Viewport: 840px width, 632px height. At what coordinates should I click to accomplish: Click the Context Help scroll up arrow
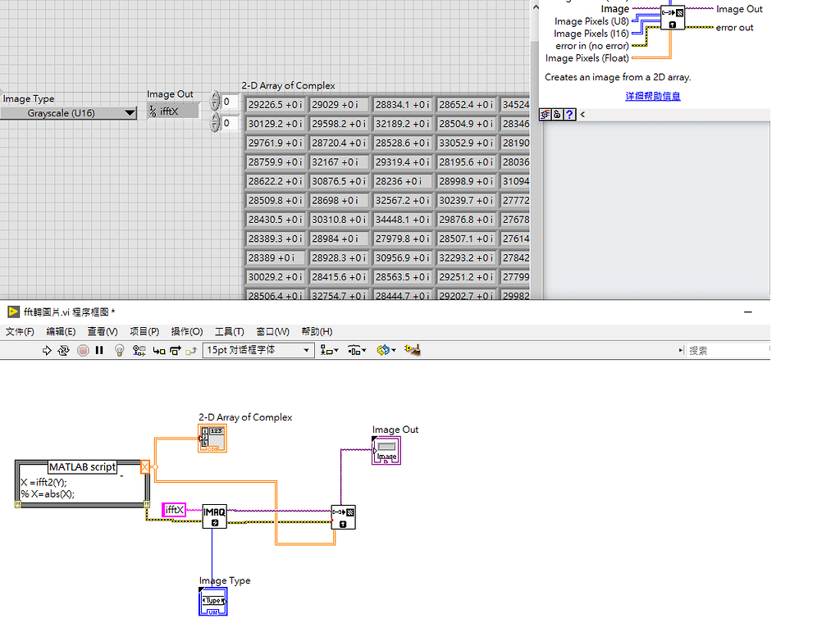(x=535, y=7)
